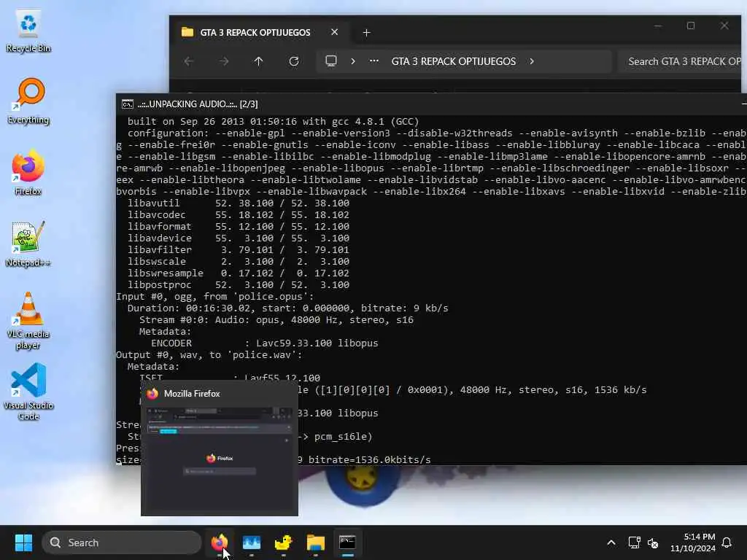Open the network status tray icon

pos(634,542)
